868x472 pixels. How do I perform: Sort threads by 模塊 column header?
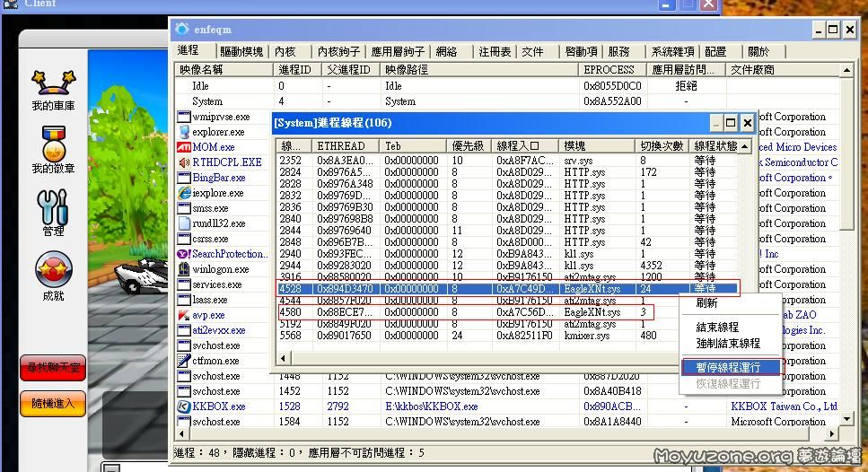[x=597, y=146]
